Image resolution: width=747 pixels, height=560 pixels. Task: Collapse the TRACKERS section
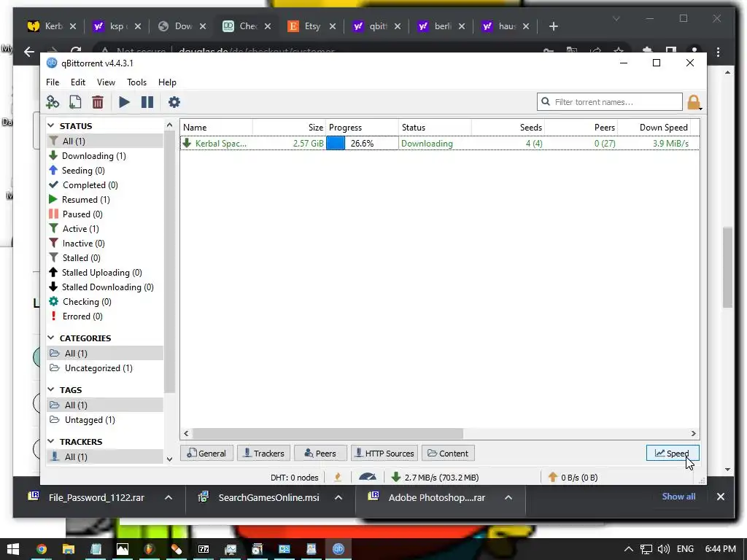click(x=51, y=441)
